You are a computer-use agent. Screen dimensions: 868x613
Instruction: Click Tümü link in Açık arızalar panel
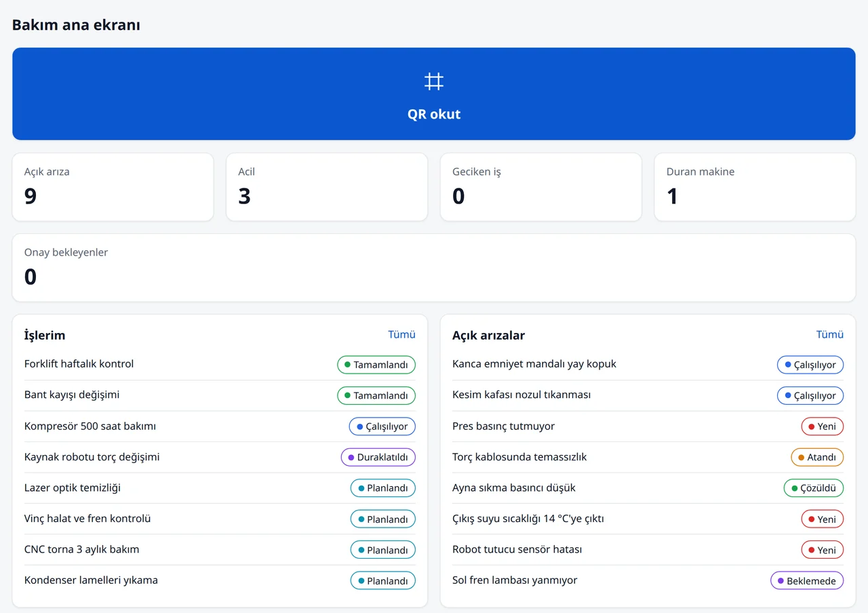pyautogui.click(x=830, y=334)
